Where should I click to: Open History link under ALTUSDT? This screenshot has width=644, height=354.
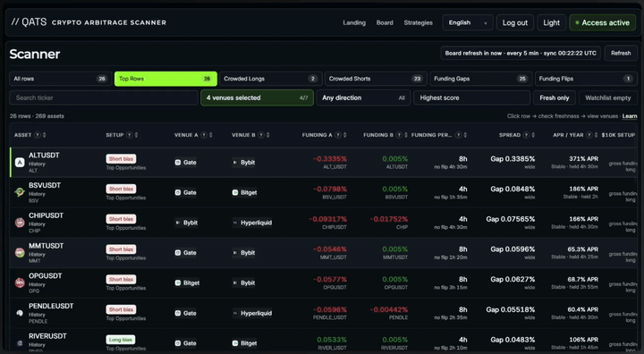[37, 164]
